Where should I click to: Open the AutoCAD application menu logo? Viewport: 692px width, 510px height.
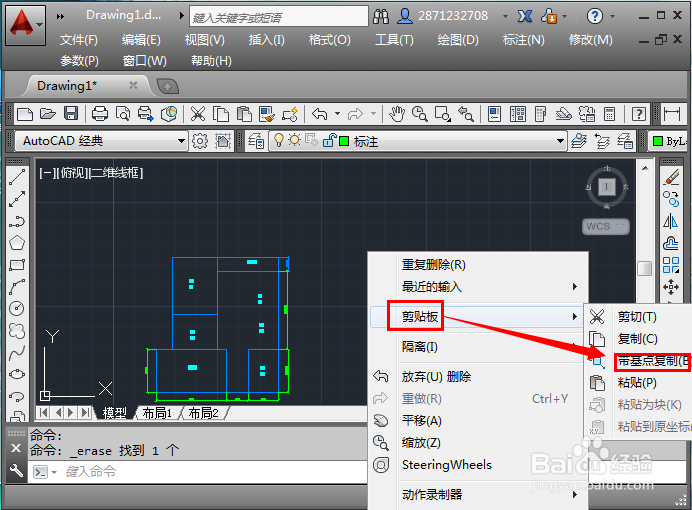pyautogui.click(x=25, y=25)
